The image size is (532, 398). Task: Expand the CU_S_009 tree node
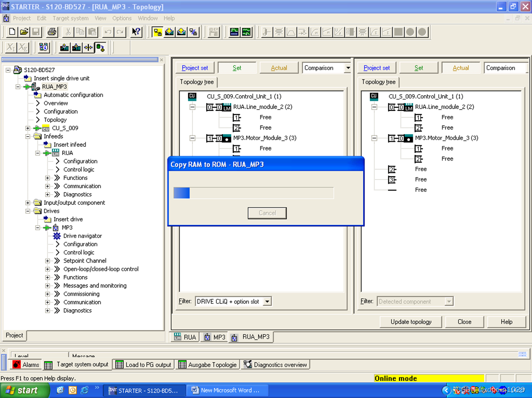point(28,128)
